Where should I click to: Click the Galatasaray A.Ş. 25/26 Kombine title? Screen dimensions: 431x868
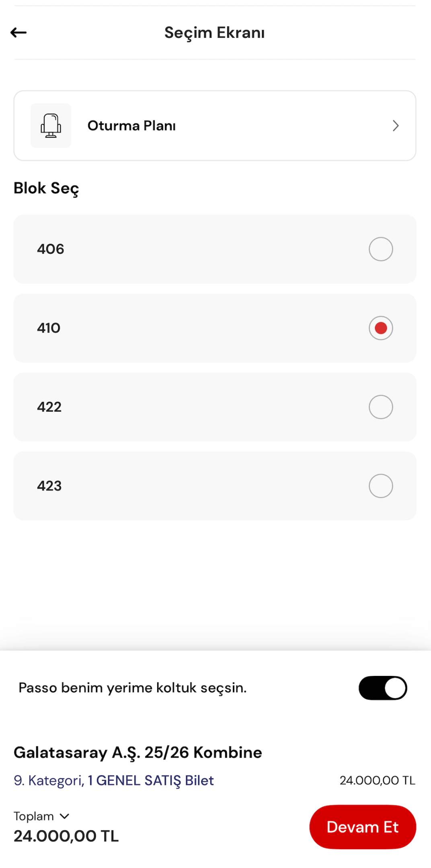pos(138,752)
